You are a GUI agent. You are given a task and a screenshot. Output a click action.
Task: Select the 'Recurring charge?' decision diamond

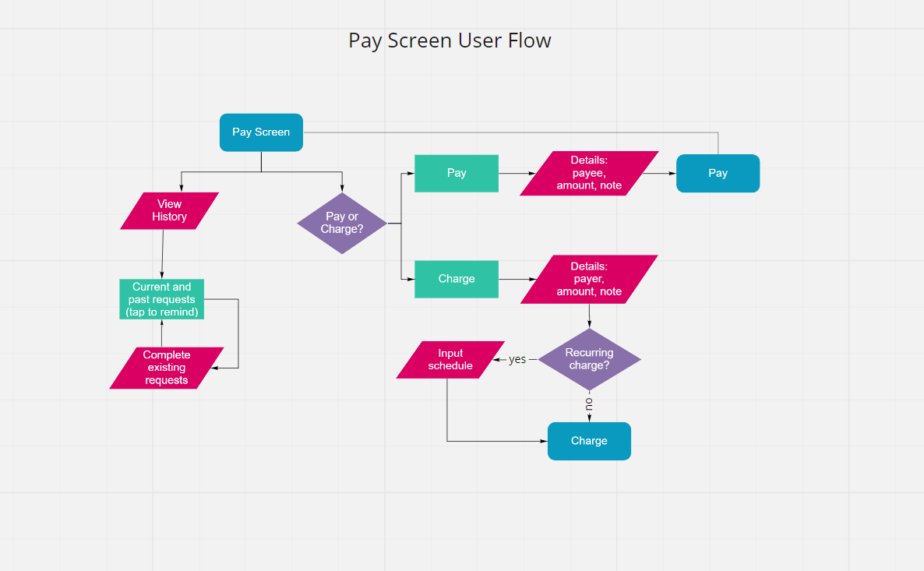[x=589, y=359]
